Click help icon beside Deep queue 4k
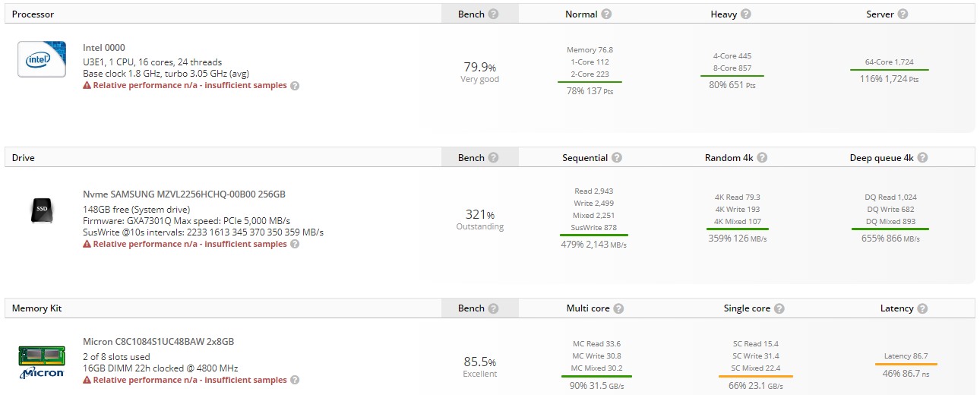980x395 pixels. (922, 157)
